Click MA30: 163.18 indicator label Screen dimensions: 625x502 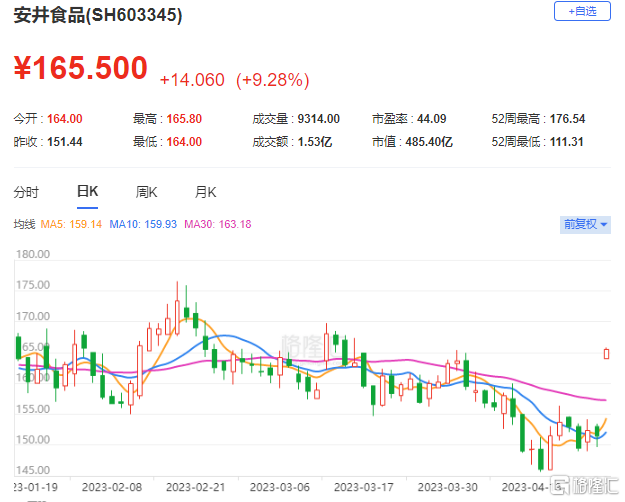tap(218, 224)
